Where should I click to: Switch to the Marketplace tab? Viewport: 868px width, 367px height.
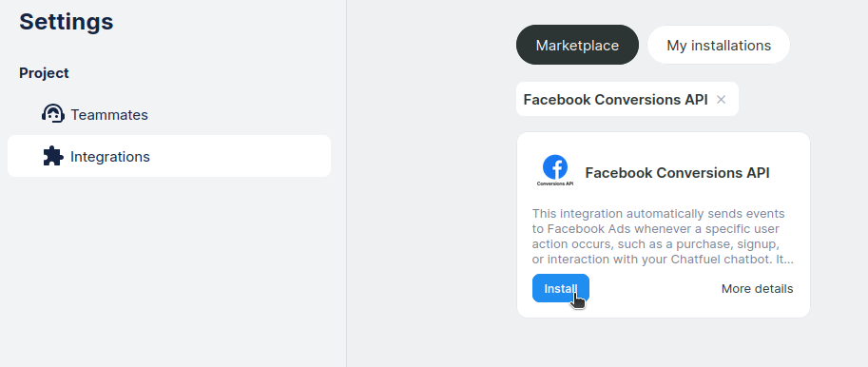[x=577, y=45]
